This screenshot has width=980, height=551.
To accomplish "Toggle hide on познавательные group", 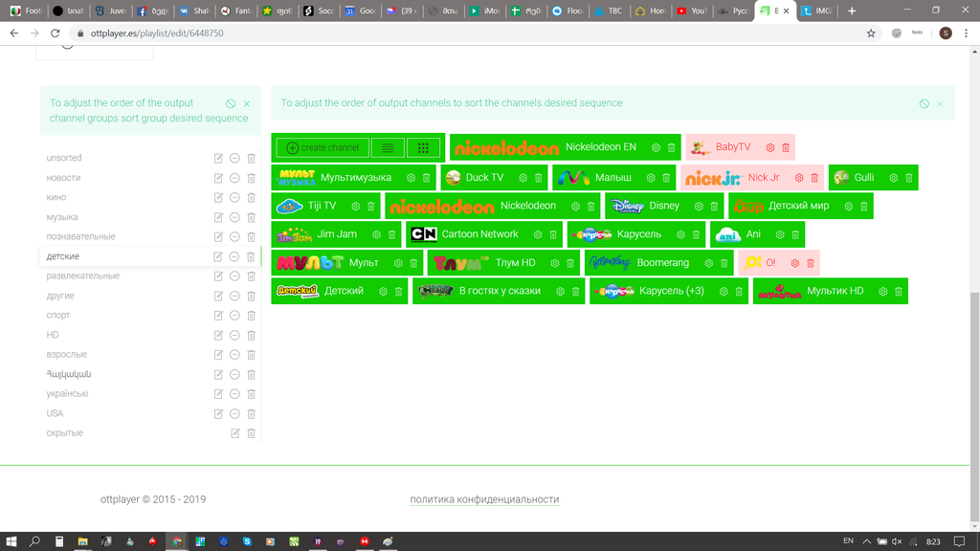I will point(234,237).
